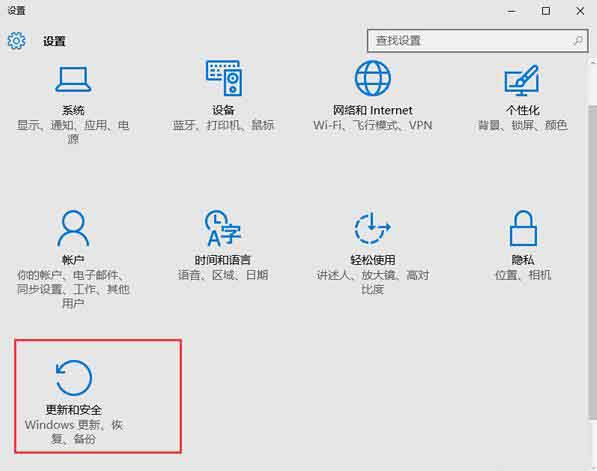This screenshot has width=597, height=471.
Task: Click the 设置 heading beside the gear
Action: click(54, 41)
